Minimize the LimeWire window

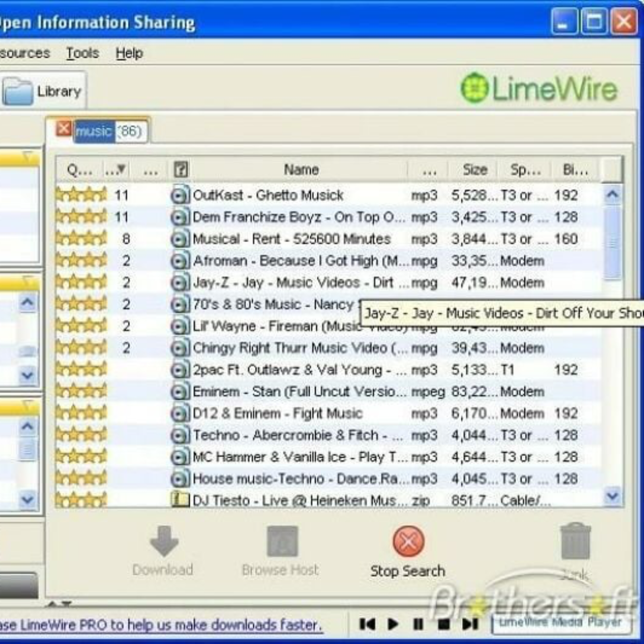point(563,21)
